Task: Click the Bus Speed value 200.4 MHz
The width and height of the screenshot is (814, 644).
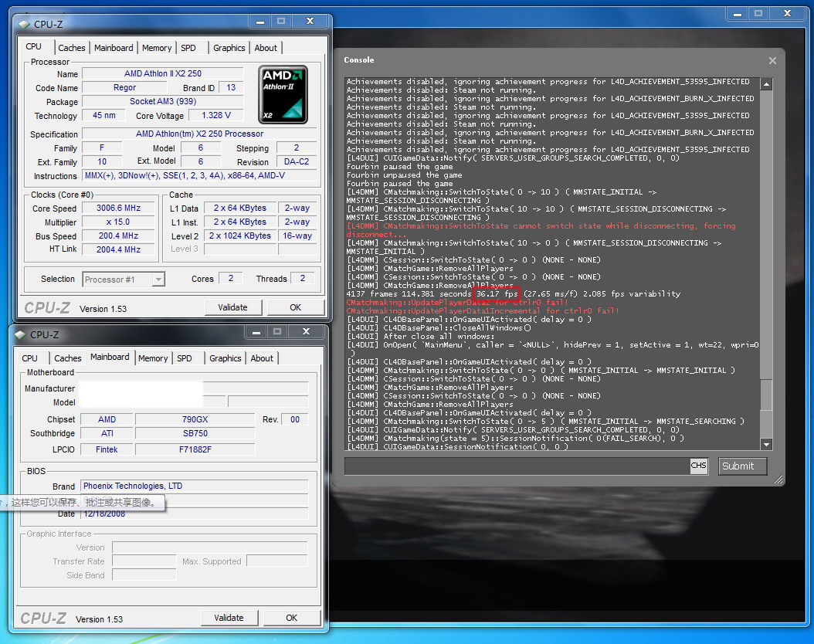Action: [x=118, y=236]
